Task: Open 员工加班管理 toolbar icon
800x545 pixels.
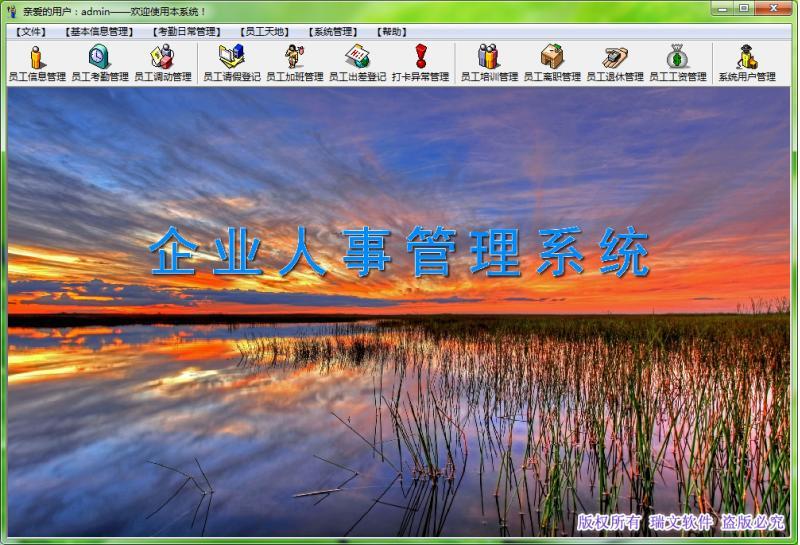Action: click(x=295, y=63)
